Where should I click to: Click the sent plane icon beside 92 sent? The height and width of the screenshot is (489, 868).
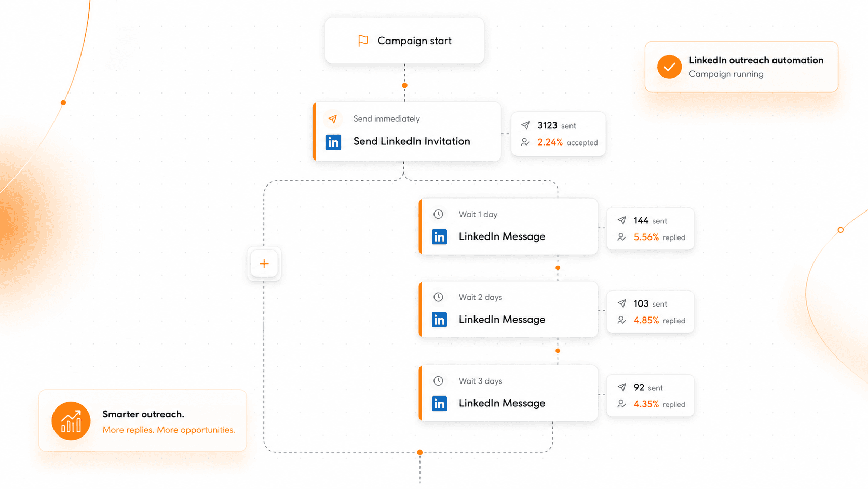[621, 387]
